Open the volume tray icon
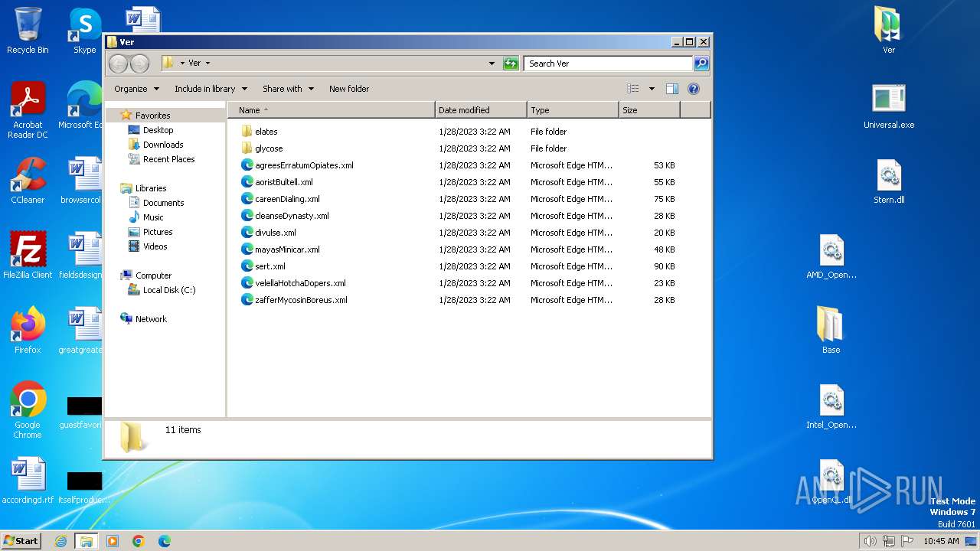The height and width of the screenshot is (551, 980). click(x=870, y=541)
